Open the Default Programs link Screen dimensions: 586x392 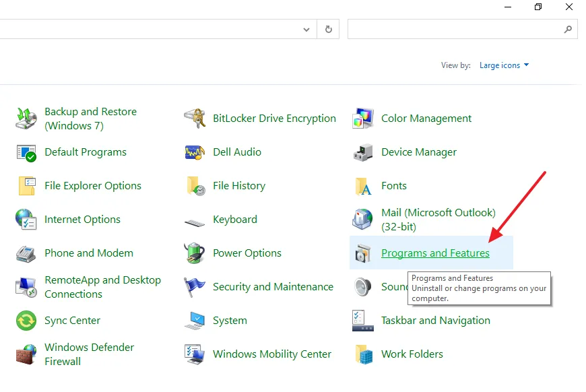(x=86, y=152)
